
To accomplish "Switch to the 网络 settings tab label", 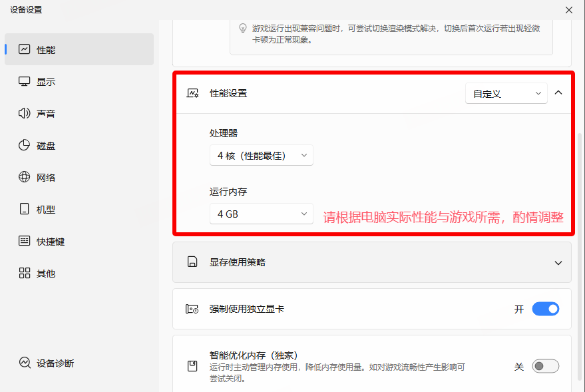I will coord(46,178).
